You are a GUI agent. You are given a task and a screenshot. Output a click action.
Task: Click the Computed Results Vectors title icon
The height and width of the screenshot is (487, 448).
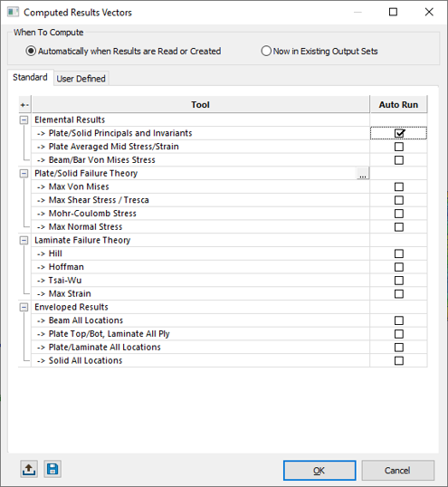13,12
